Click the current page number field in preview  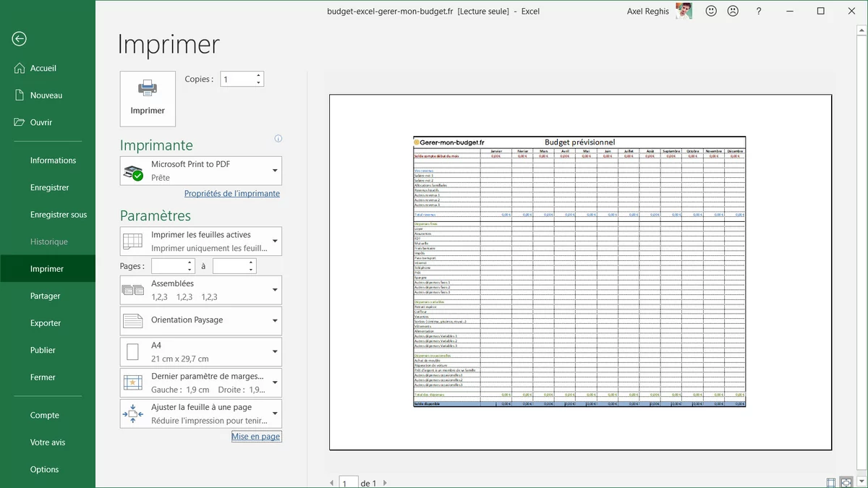pyautogui.click(x=349, y=483)
